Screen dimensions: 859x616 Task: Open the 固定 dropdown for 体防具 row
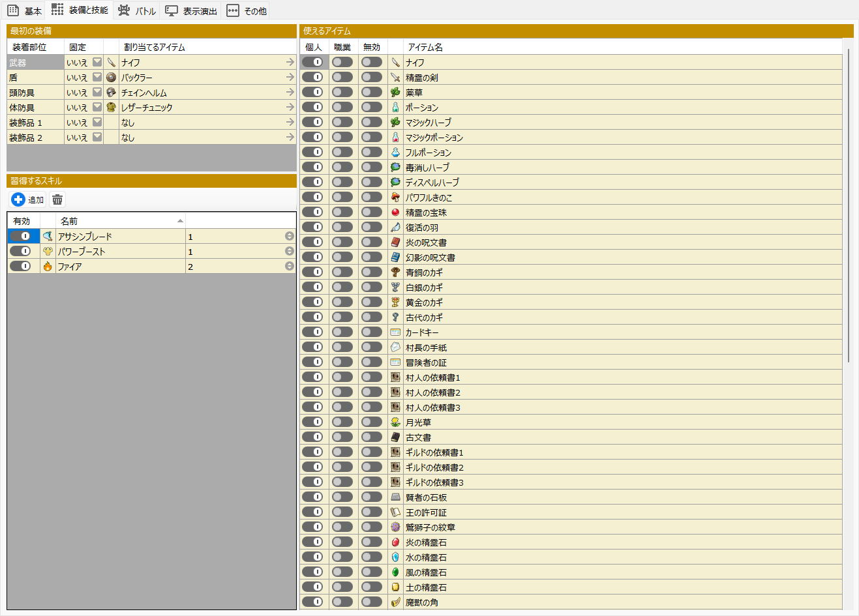[97, 108]
